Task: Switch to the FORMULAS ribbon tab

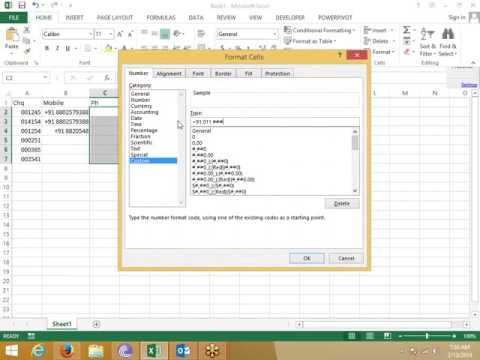Action: 161,17
